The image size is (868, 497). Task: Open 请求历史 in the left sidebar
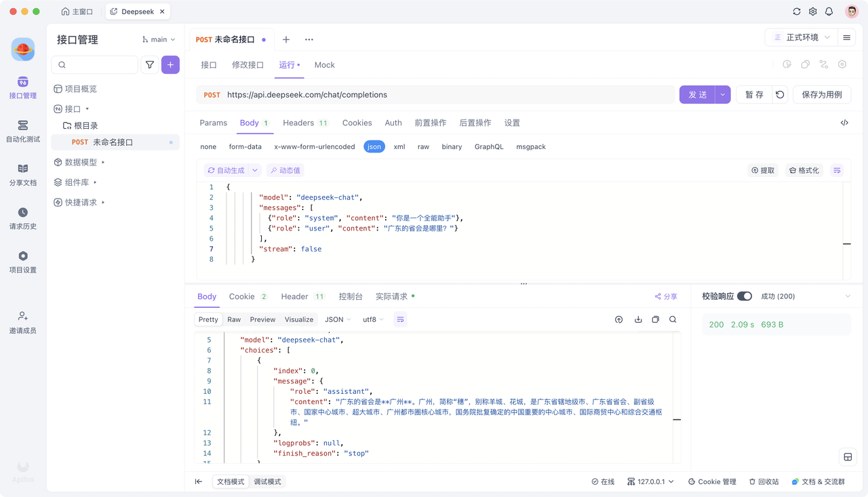coord(22,218)
